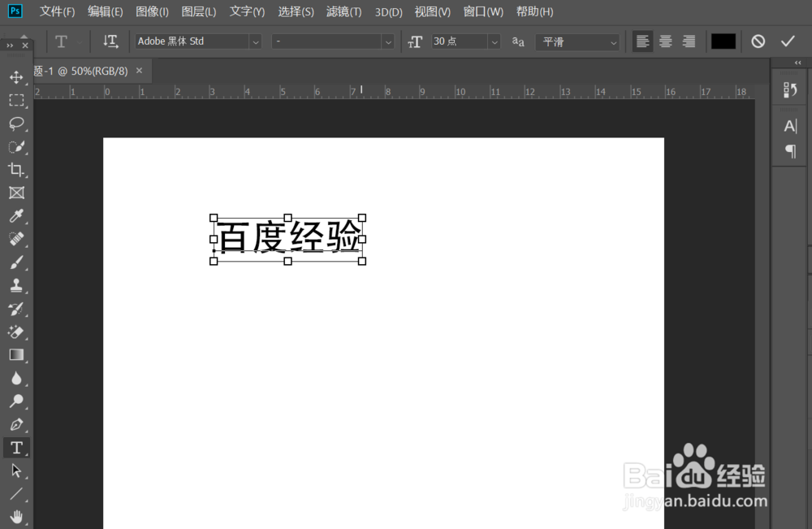Select the Spot Healing Brush tool
Screen dimensions: 812x529
(16, 239)
